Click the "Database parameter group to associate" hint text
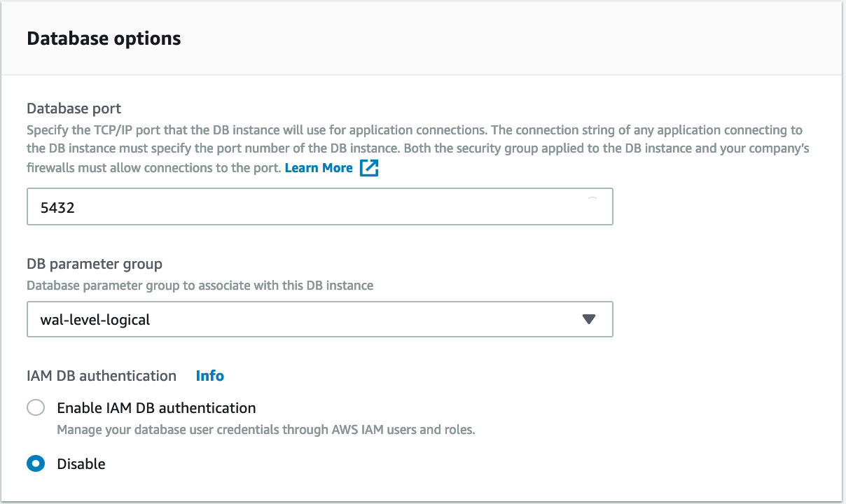The height and width of the screenshot is (504, 846). click(200, 286)
